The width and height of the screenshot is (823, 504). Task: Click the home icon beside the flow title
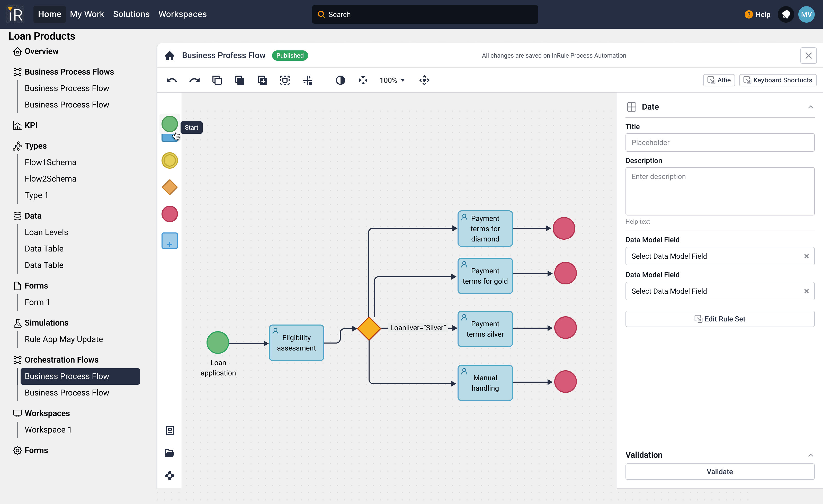tap(170, 56)
